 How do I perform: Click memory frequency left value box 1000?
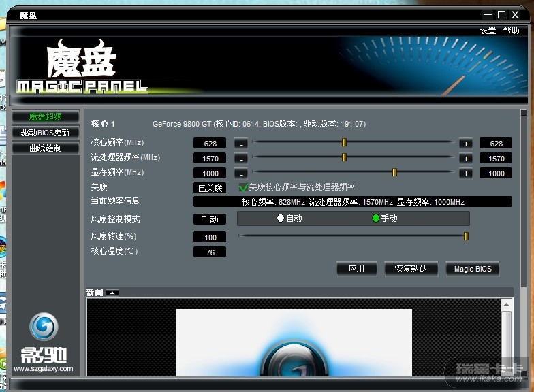point(210,174)
